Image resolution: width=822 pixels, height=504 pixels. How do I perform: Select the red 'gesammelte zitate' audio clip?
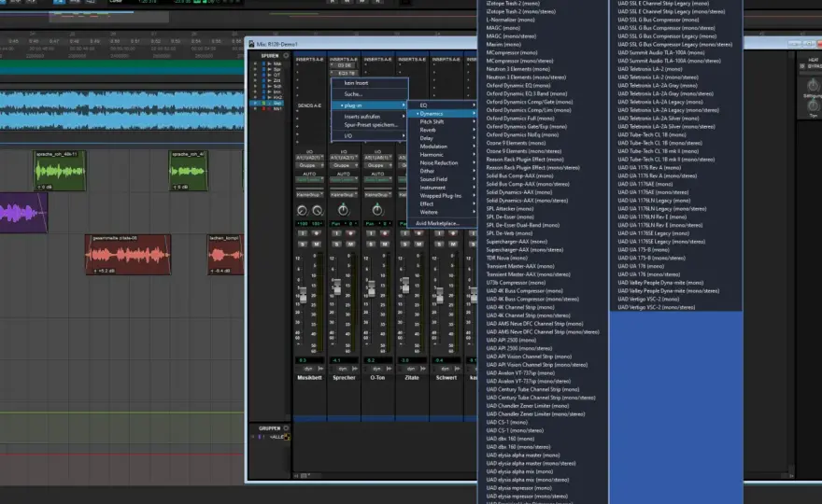128,255
